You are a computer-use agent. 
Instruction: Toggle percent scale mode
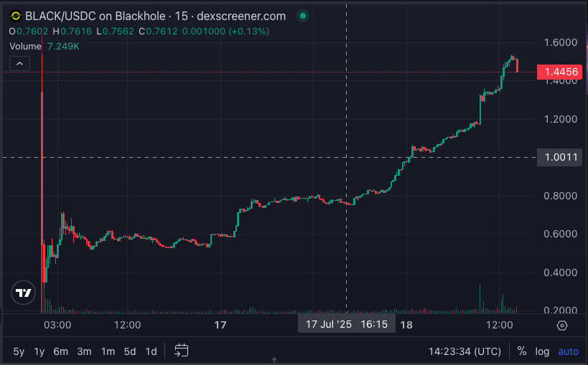point(522,351)
